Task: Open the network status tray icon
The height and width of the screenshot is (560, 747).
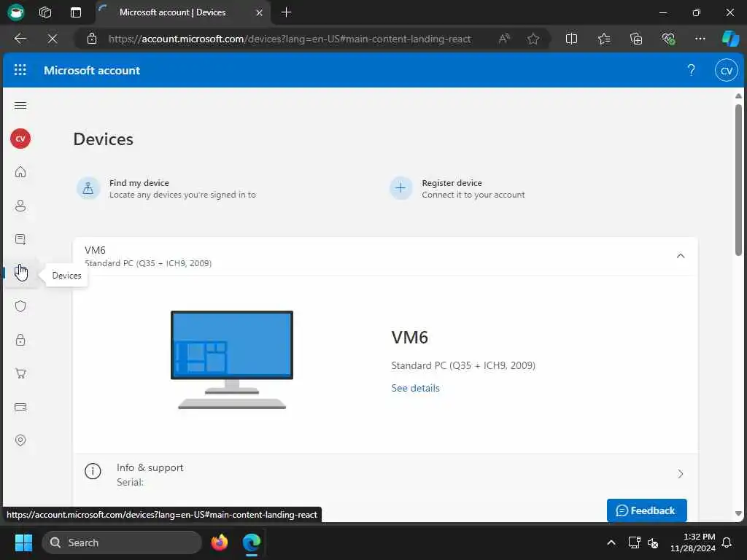Action: point(634,542)
